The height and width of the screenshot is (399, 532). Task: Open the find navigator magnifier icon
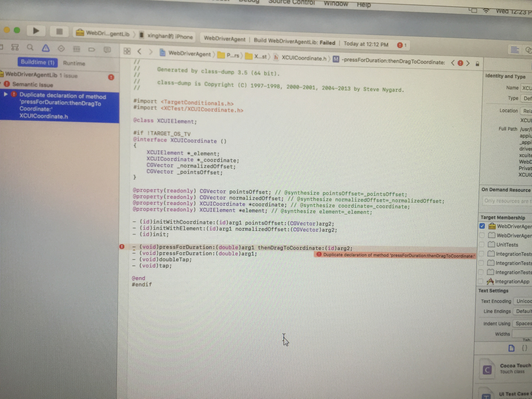pyautogui.click(x=30, y=48)
